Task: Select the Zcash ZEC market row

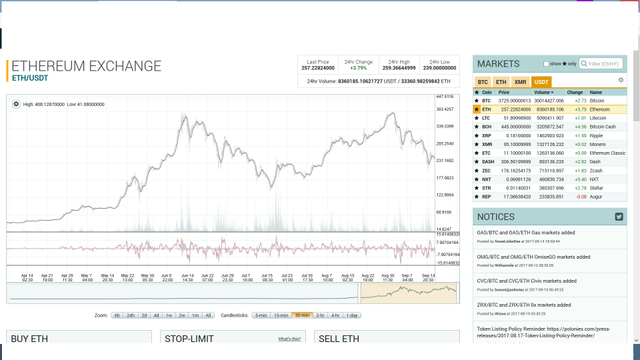Action: click(x=549, y=171)
